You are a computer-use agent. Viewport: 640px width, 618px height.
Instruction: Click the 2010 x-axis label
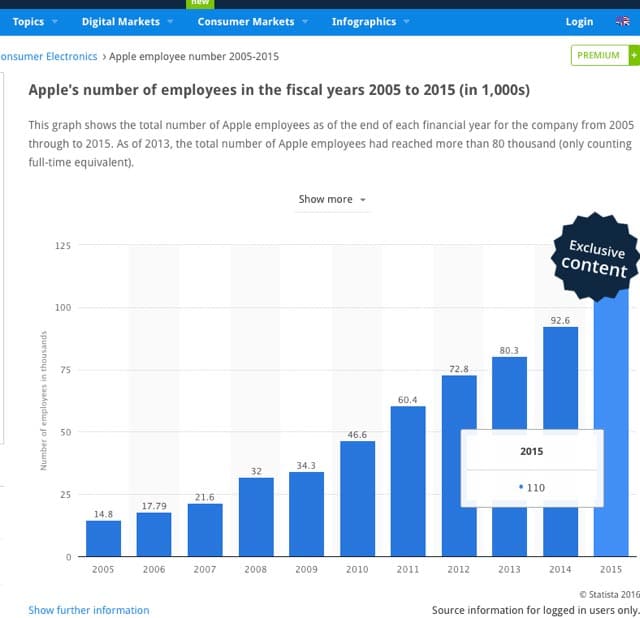point(357,569)
